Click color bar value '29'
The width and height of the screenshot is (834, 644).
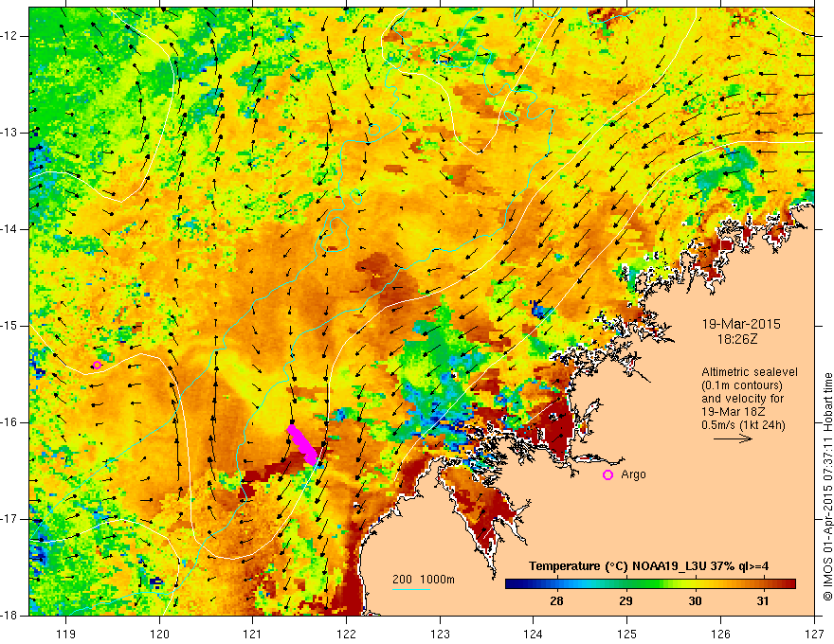[625, 601]
